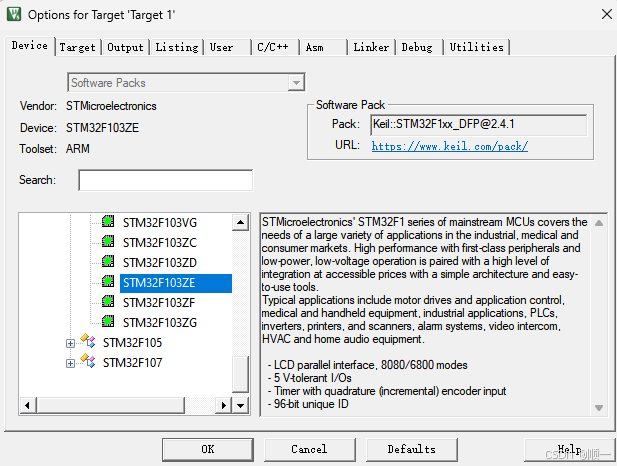The image size is (617, 466).
Task: Expand the STM32F107 tree node
Action: (70, 363)
